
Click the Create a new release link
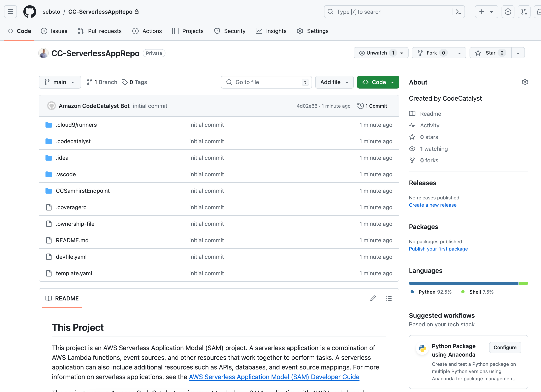(x=433, y=205)
